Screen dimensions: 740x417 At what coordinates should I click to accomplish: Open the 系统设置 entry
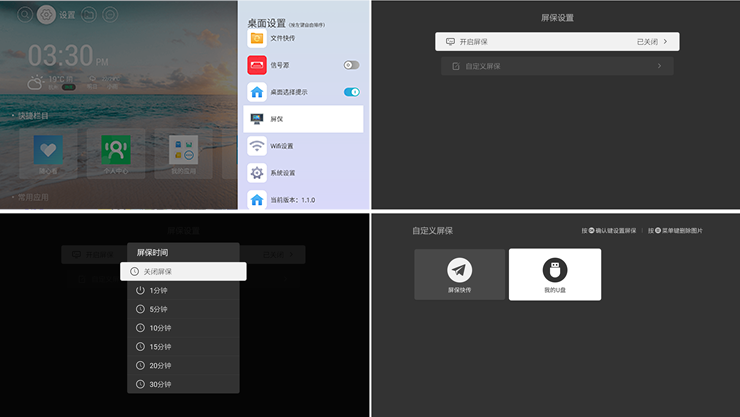click(303, 173)
